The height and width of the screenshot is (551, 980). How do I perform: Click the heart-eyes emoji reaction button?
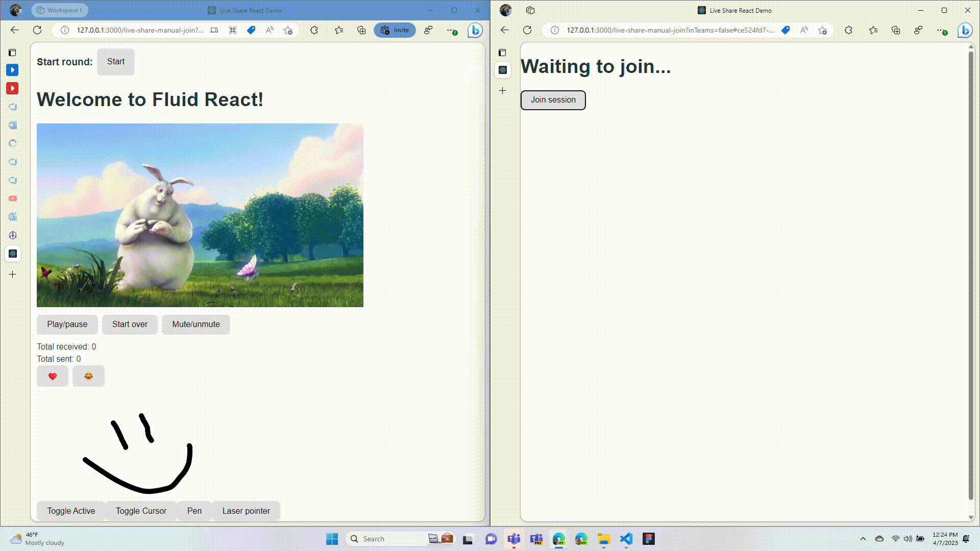88,376
